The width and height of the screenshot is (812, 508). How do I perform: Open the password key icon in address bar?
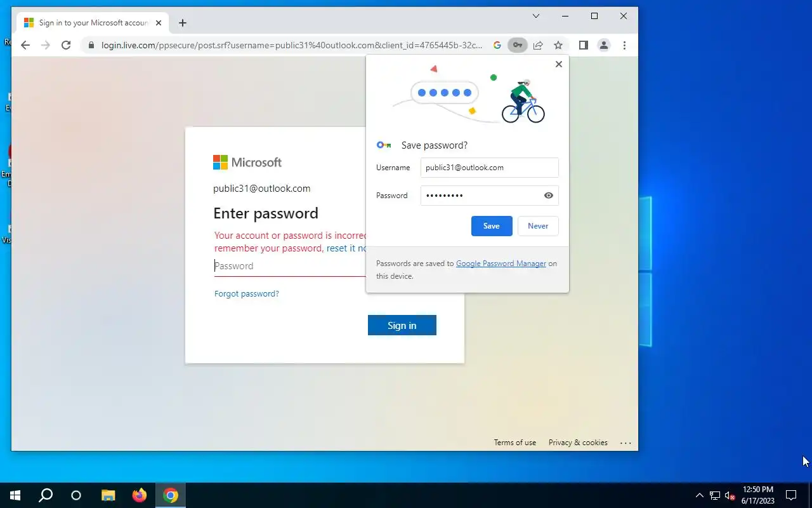pos(518,45)
